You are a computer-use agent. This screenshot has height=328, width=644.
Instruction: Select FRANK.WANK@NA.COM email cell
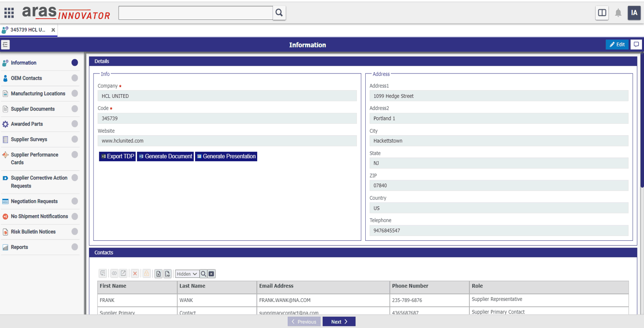tap(323, 300)
